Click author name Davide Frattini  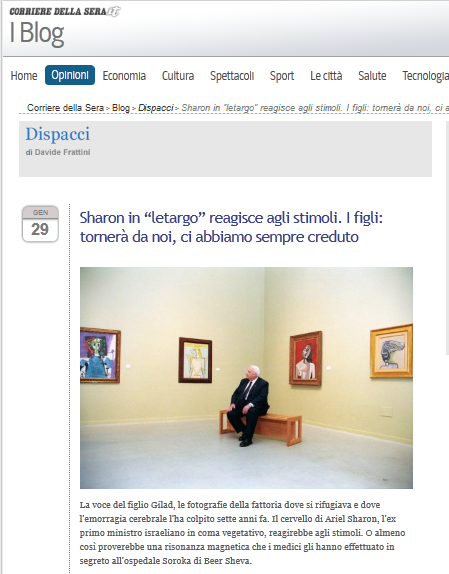tap(62, 152)
